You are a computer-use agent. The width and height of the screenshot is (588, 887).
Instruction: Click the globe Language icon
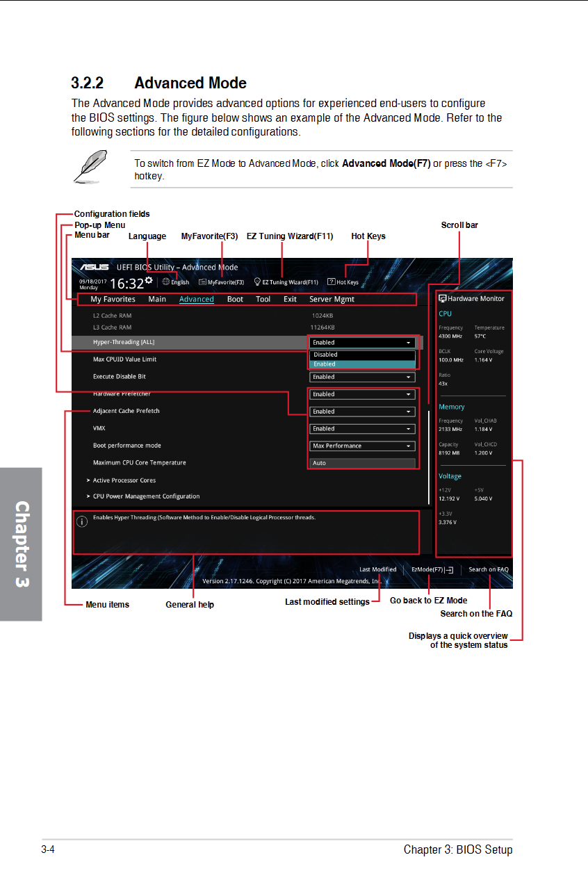tap(165, 282)
